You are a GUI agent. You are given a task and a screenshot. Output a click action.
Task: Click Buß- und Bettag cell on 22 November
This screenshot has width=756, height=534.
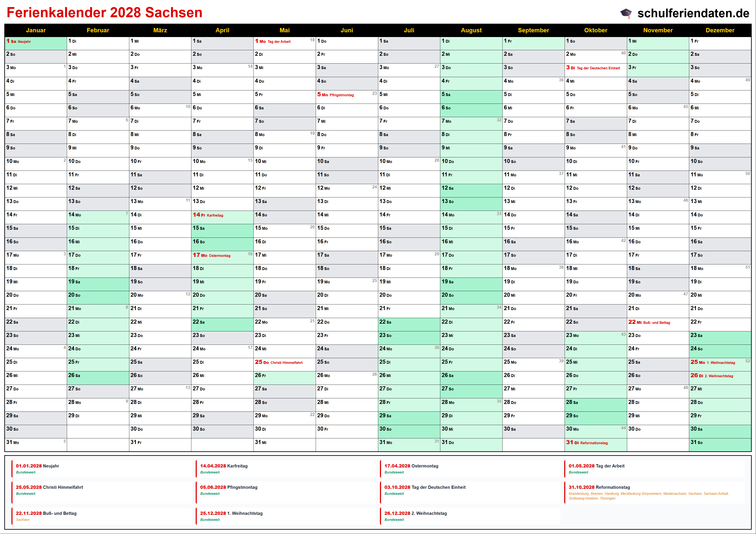click(x=658, y=324)
